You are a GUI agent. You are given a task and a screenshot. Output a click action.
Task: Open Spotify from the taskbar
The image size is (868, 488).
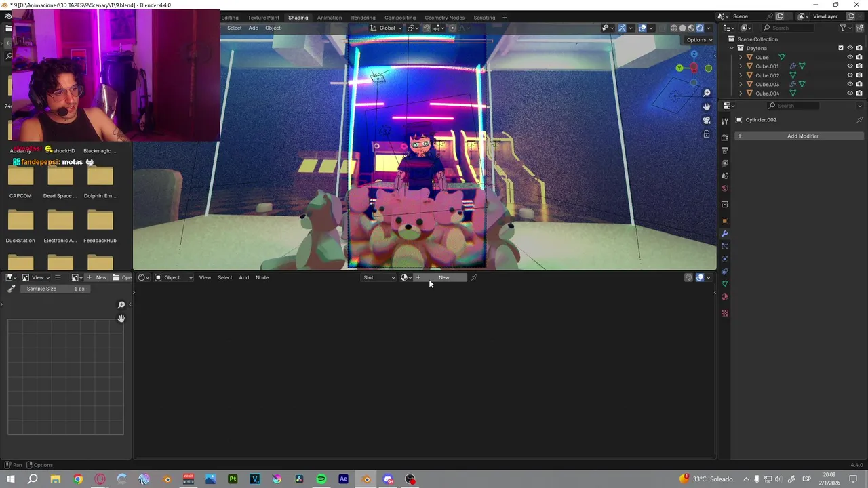click(x=321, y=479)
